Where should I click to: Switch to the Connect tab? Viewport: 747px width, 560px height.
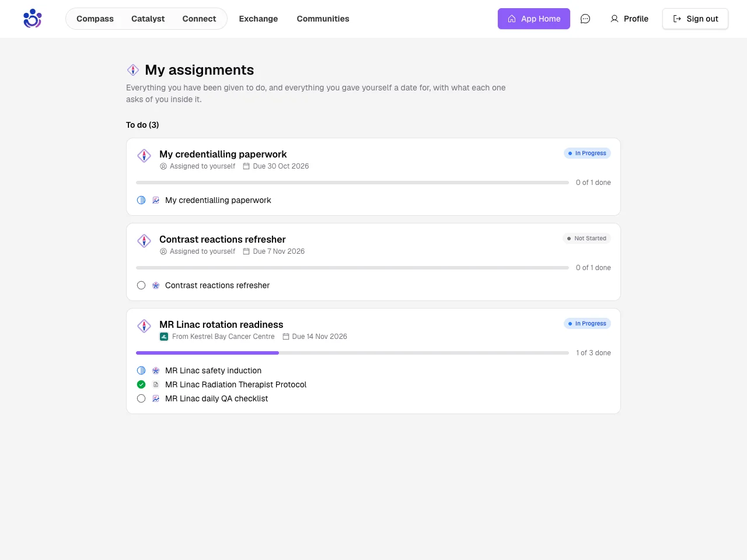coord(199,19)
